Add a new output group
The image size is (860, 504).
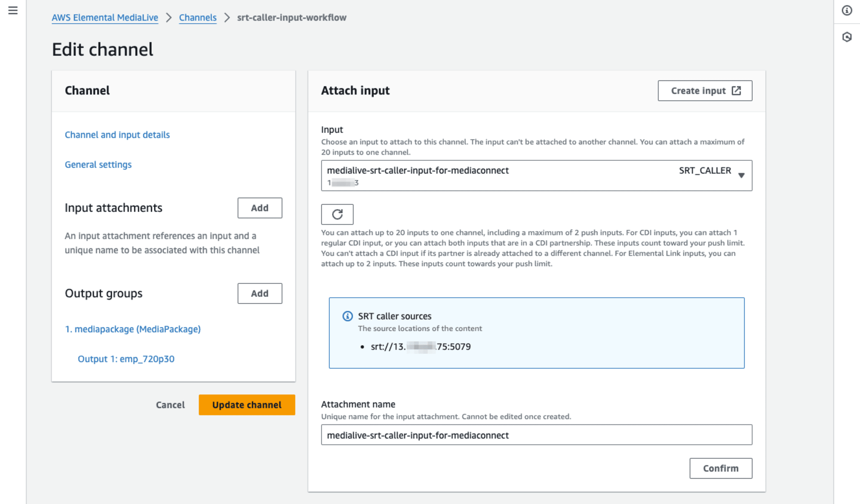(260, 293)
